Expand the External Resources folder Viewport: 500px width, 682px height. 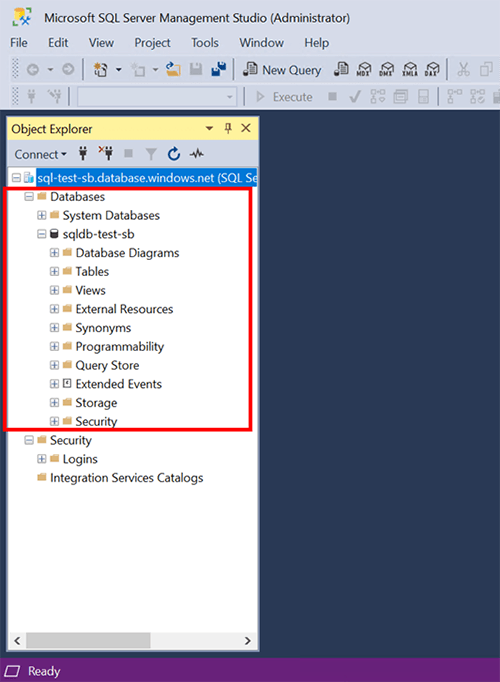[54, 309]
